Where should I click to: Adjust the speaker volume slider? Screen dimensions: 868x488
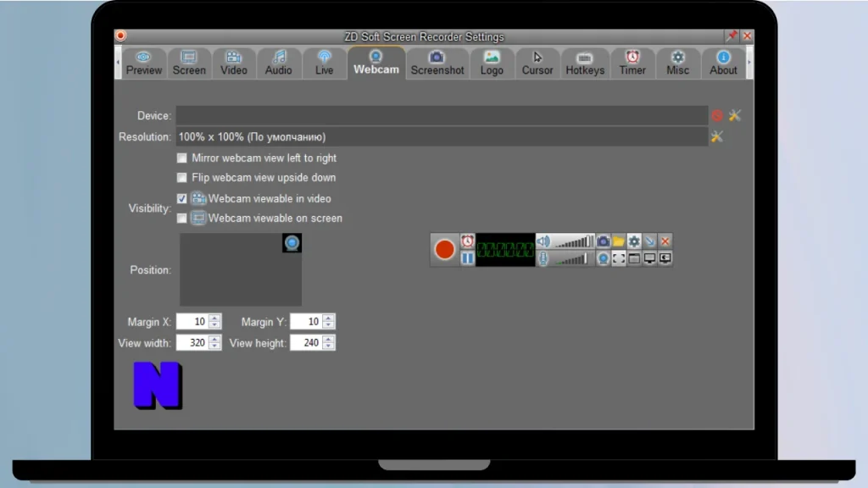pos(574,241)
